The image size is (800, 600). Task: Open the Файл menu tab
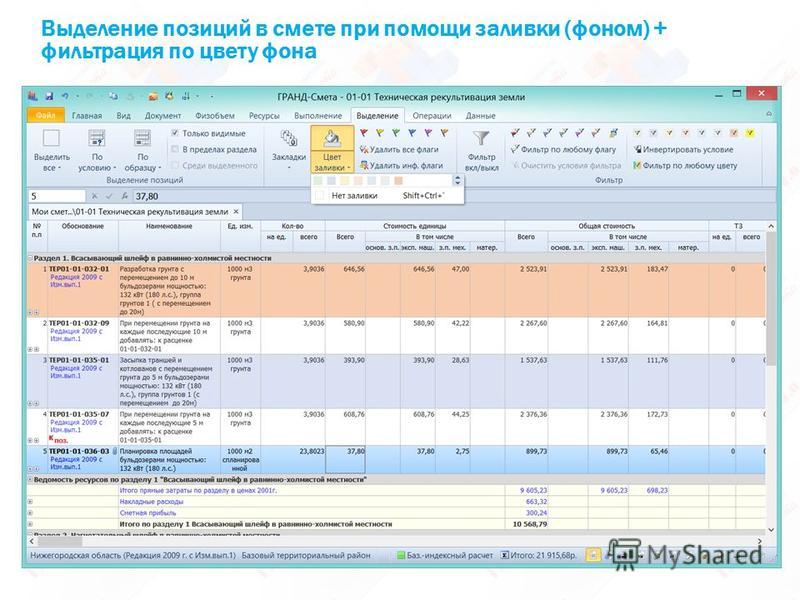point(45,115)
